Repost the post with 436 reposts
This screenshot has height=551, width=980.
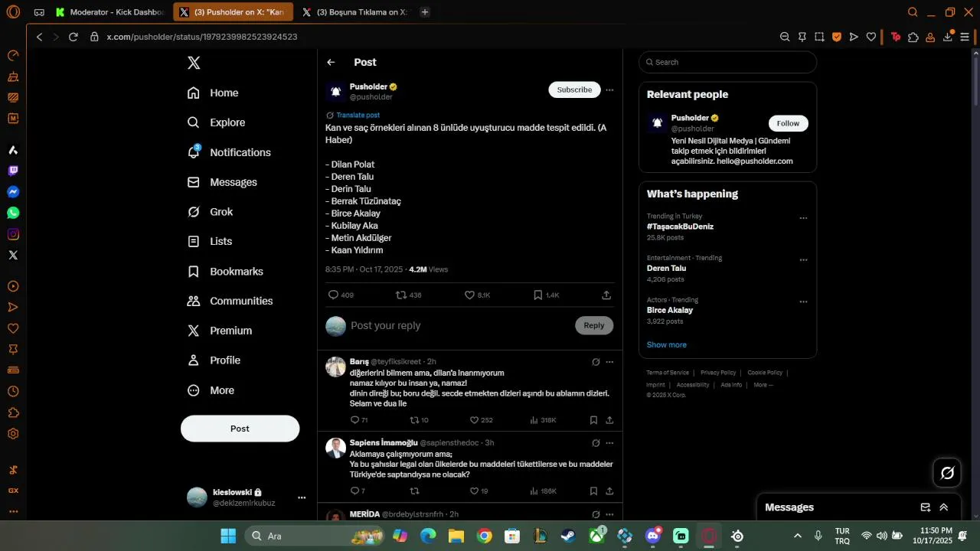click(408, 295)
